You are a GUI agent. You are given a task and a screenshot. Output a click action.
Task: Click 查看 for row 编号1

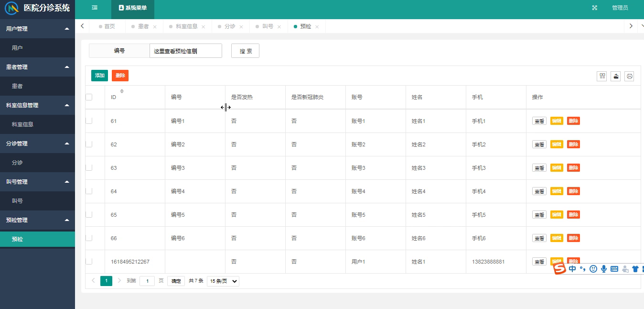tap(539, 121)
